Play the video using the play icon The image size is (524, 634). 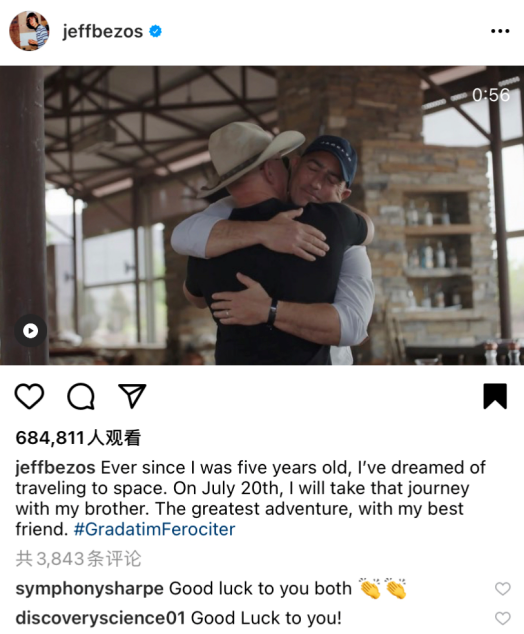tap(31, 331)
